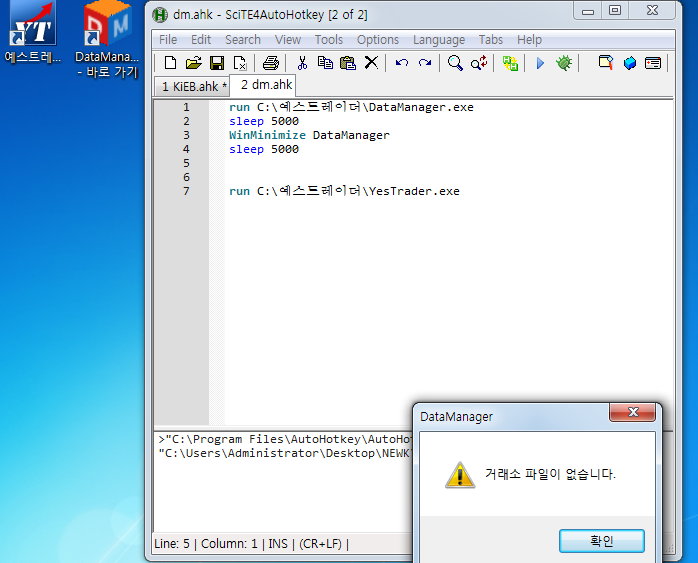
Task: Click line 7 in the code editor
Action: tap(344, 191)
